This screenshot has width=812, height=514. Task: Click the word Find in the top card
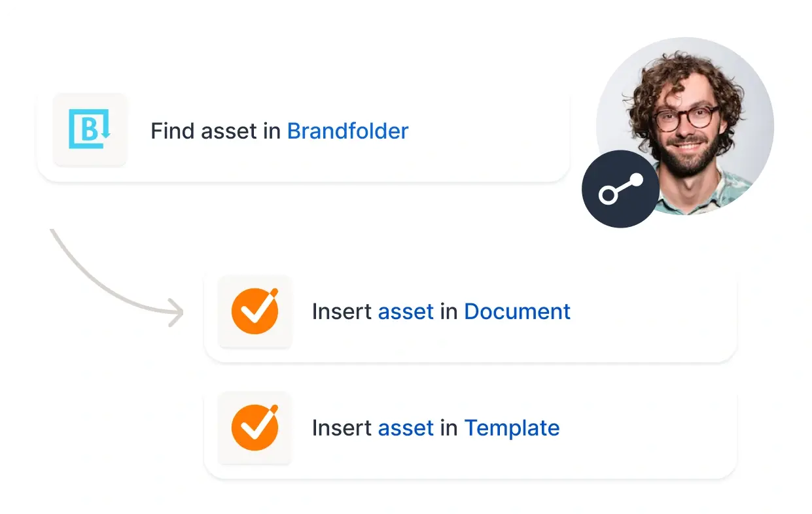coord(173,131)
